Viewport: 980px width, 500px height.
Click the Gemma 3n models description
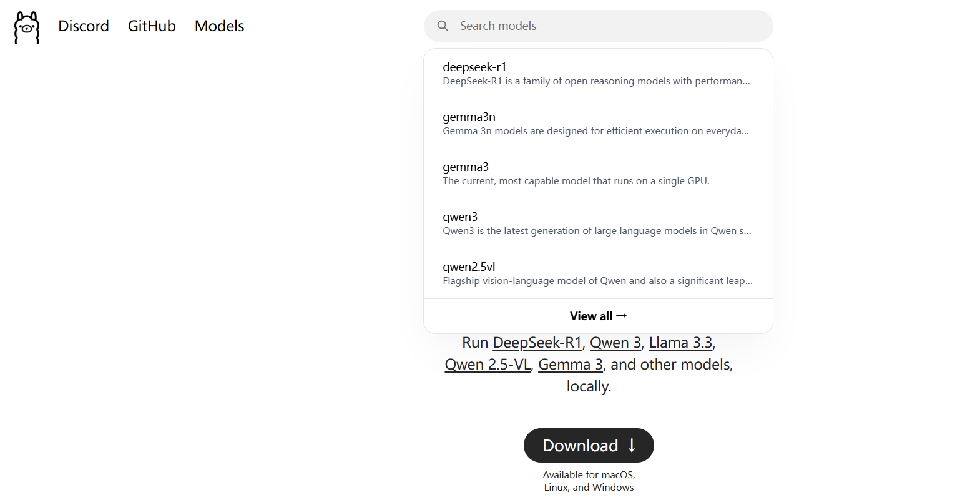coord(595,131)
